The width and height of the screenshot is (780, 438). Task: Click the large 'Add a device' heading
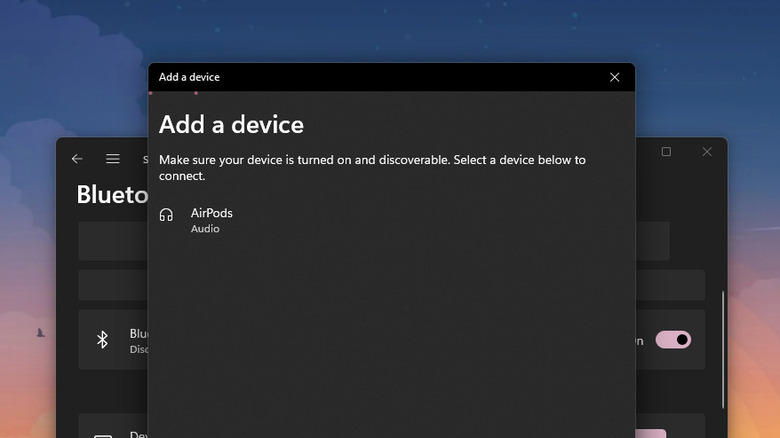point(231,125)
